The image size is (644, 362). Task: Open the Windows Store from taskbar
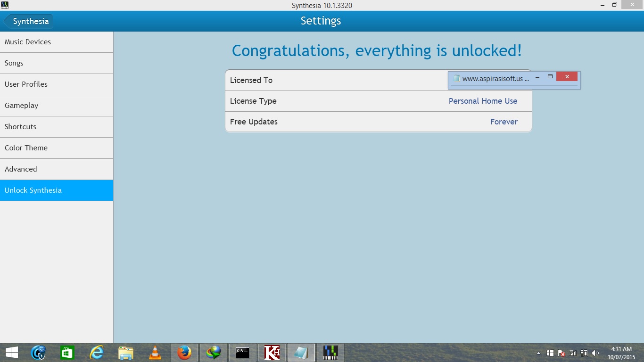67,353
